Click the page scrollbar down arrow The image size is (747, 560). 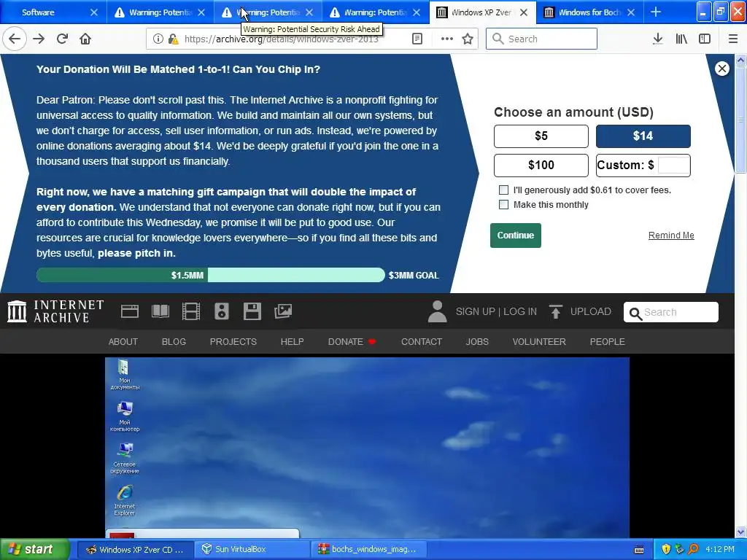740,532
